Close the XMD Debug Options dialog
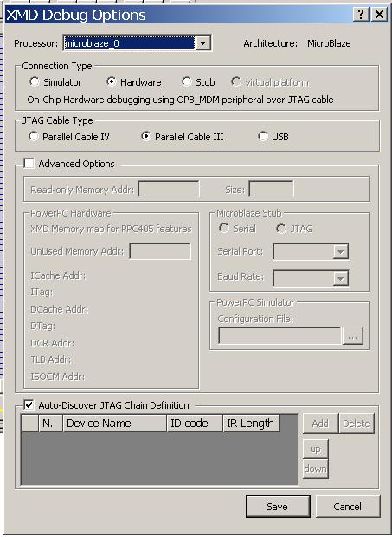 click(x=379, y=15)
